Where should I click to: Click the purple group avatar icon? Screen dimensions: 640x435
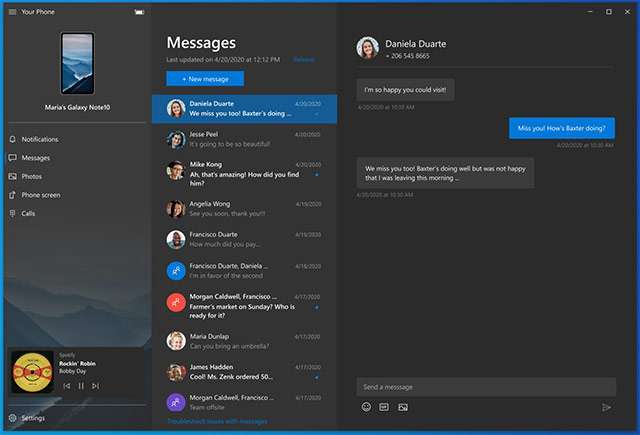pyautogui.click(x=176, y=403)
